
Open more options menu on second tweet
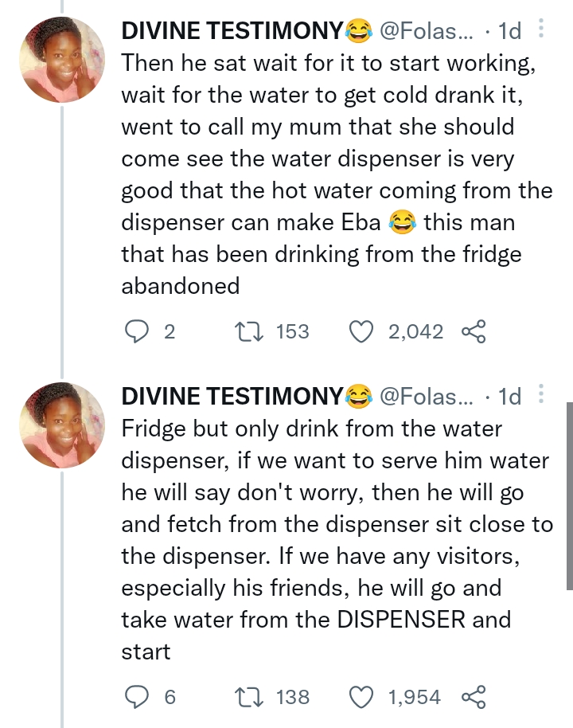[541, 394]
